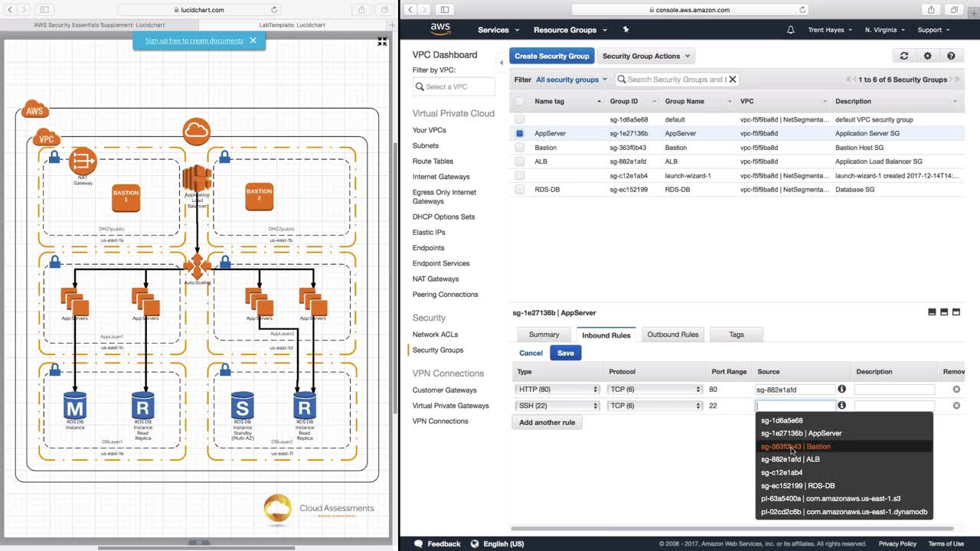Switch to the Summary tab

(544, 334)
